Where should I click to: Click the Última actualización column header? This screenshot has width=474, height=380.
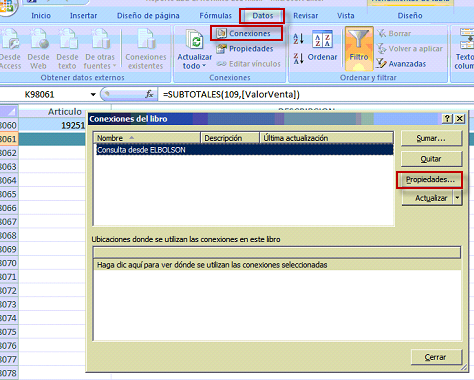pos(326,138)
